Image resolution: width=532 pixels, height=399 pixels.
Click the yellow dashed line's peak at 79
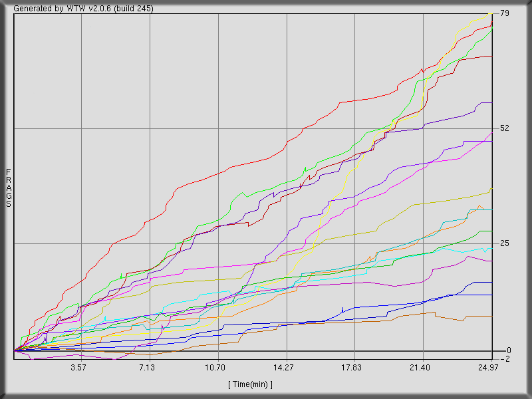tap(491, 13)
